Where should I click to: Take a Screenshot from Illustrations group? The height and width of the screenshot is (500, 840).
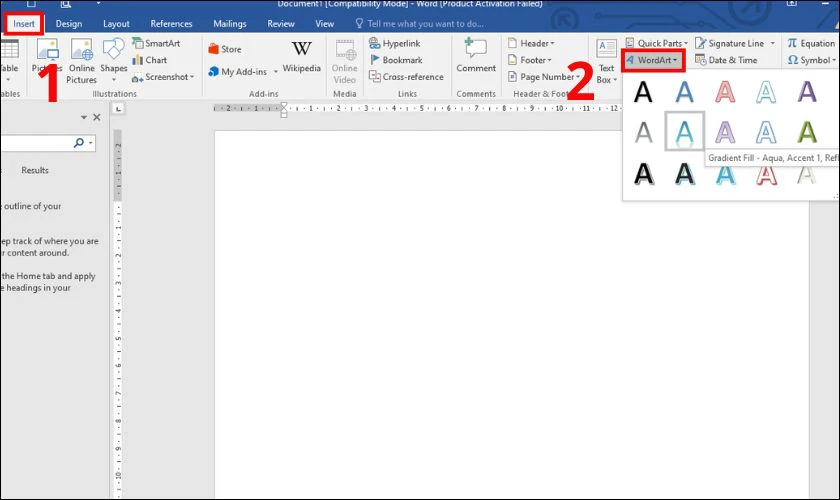(162, 77)
